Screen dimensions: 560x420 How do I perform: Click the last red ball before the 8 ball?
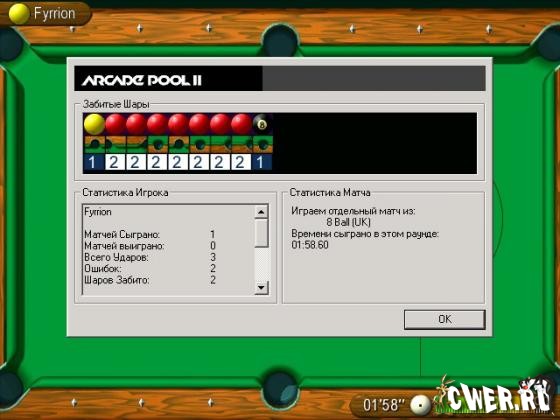(x=241, y=124)
